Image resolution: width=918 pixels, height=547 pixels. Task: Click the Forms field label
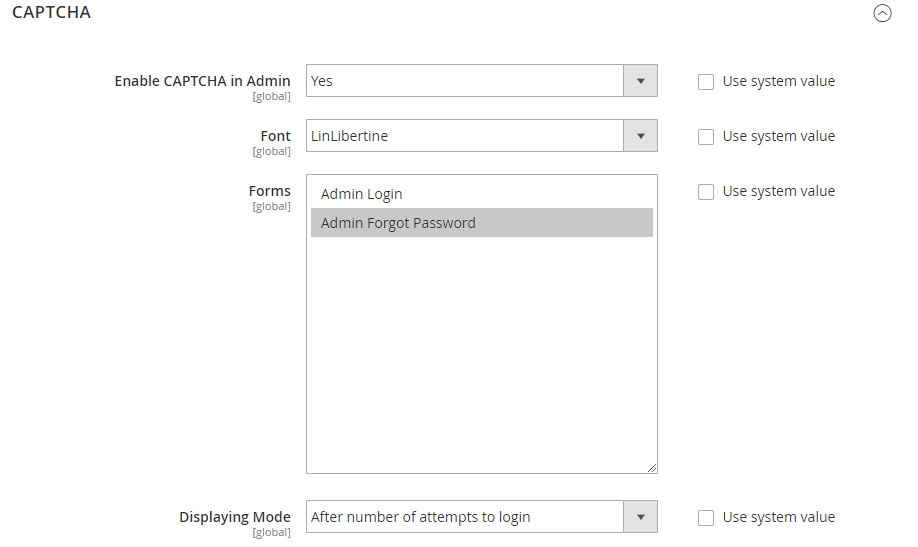click(x=269, y=191)
